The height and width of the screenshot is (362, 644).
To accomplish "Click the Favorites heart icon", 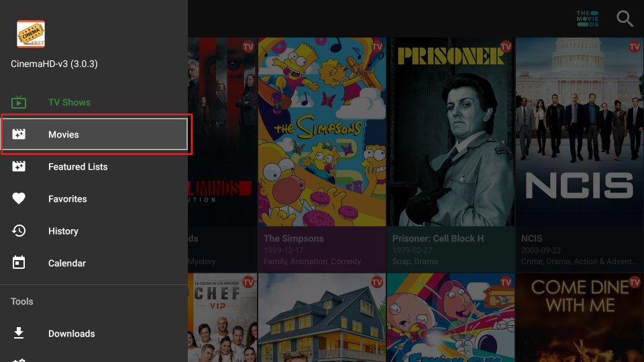I will coord(19,198).
